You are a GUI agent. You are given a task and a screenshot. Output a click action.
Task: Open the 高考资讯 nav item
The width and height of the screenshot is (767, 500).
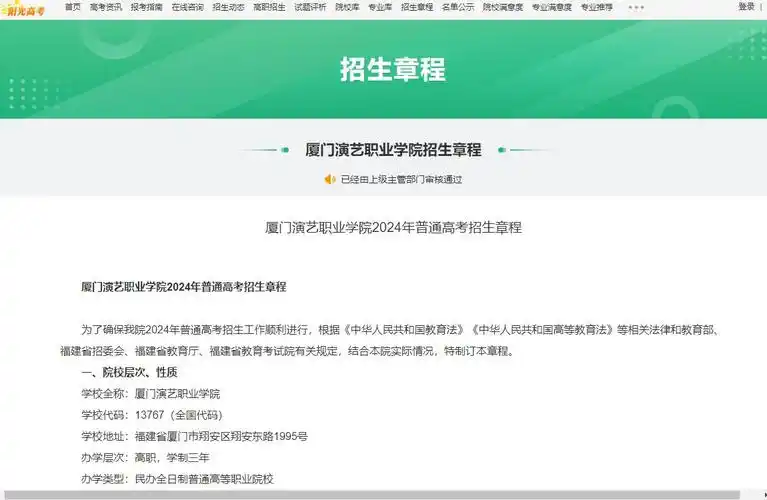coord(106,7)
